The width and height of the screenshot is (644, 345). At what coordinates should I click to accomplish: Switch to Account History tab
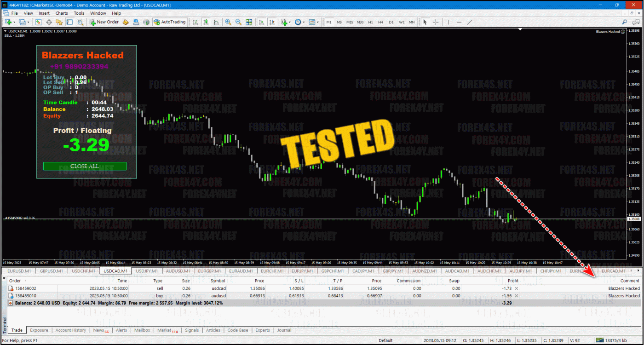click(70, 330)
